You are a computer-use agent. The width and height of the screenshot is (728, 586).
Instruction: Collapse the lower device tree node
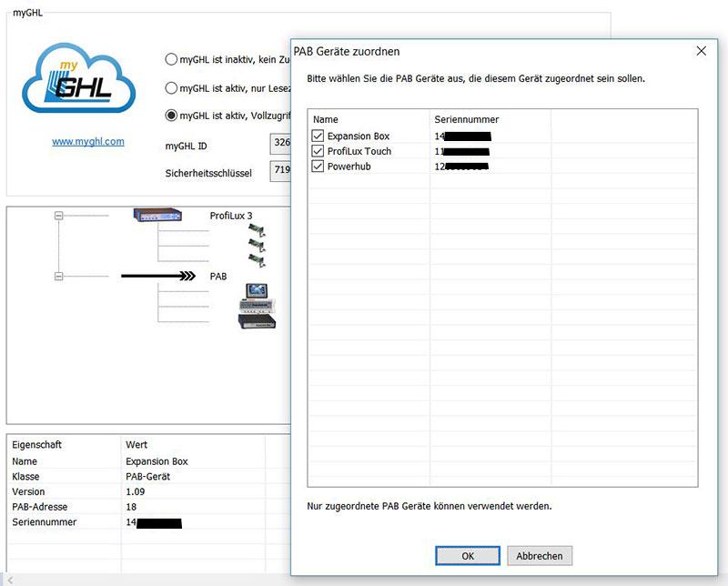pyautogui.click(x=61, y=274)
